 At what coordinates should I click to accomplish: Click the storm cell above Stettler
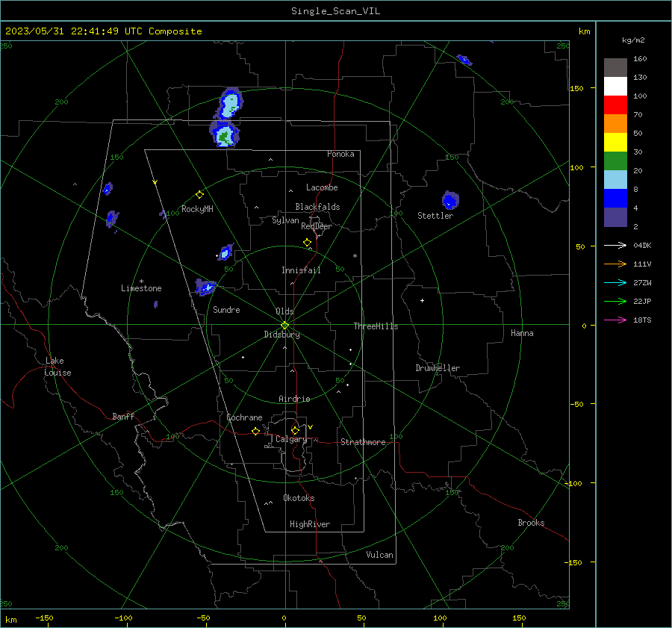(450, 200)
